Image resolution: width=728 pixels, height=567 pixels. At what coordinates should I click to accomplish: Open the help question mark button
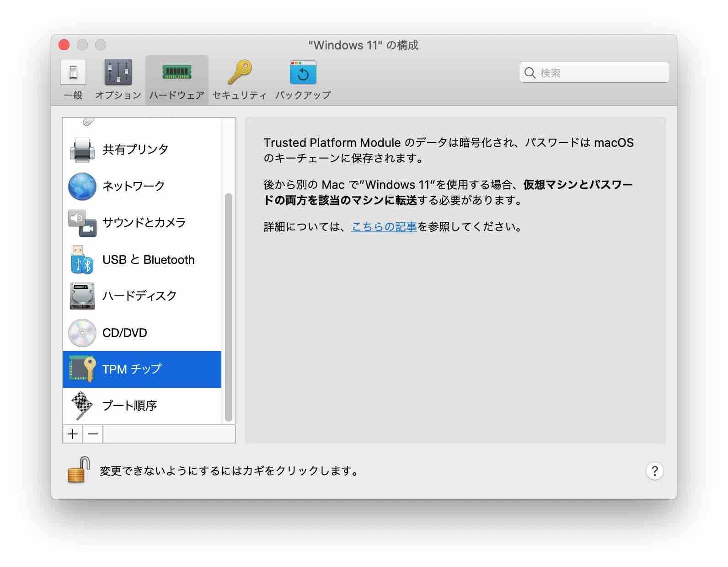coord(654,471)
